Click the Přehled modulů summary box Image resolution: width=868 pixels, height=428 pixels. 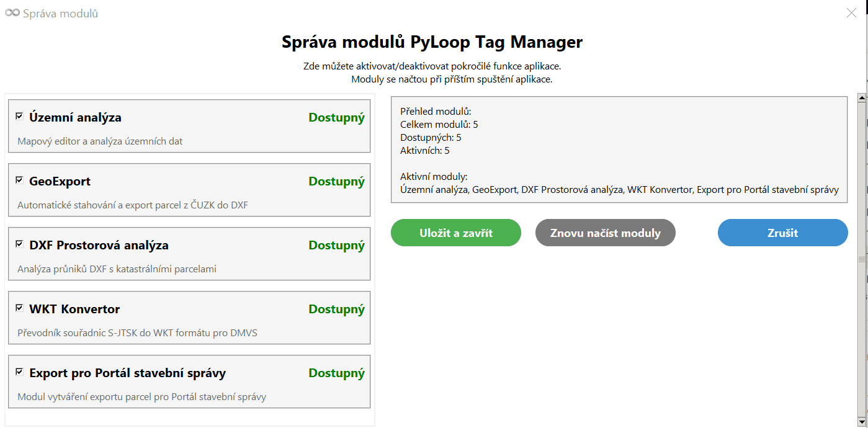619,149
